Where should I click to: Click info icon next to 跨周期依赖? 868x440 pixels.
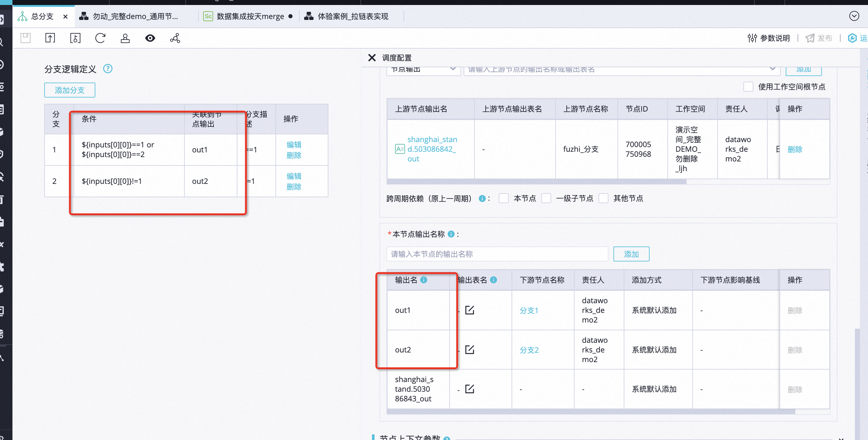pos(482,198)
